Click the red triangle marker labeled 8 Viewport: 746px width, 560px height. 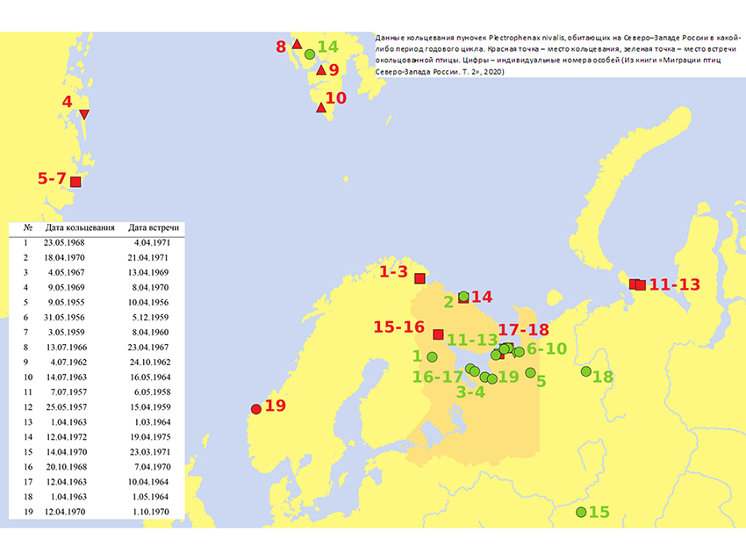tap(297, 44)
